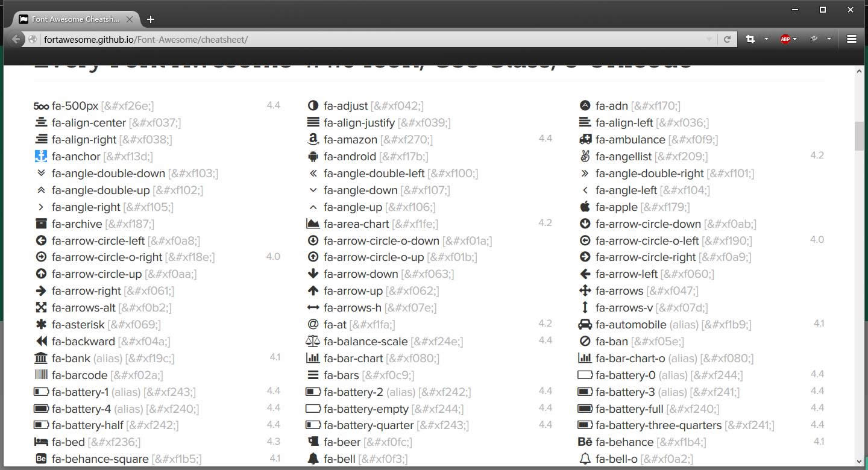Select the Android robot icon
Viewport: 868px width, 470px height.
(313, 157)
